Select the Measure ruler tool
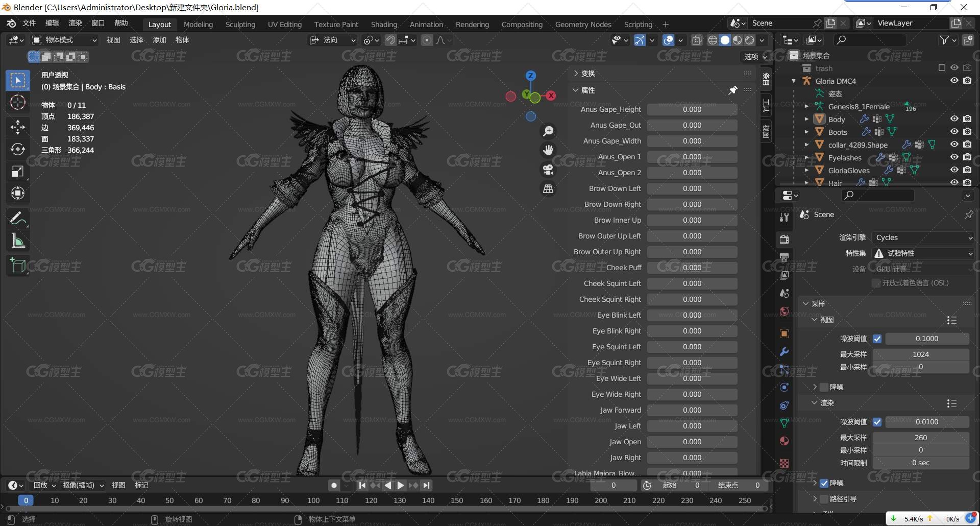The height and width of the screenshot is (526, 980). [x=18, y=241]
